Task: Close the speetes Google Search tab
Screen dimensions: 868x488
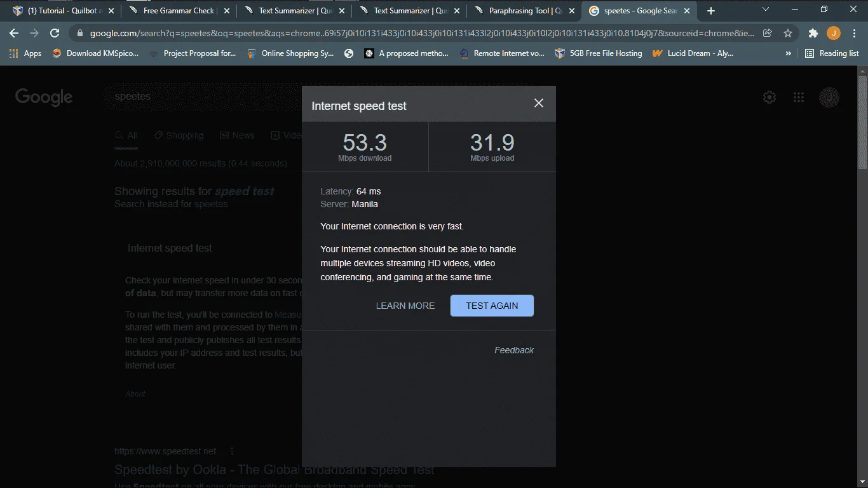Action: click(x=686, y=11)
